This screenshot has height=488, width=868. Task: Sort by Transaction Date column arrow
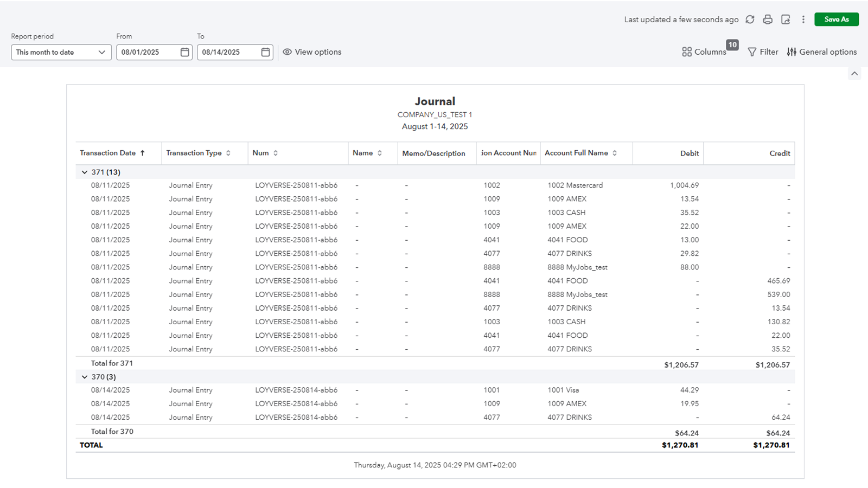point(143,153)
